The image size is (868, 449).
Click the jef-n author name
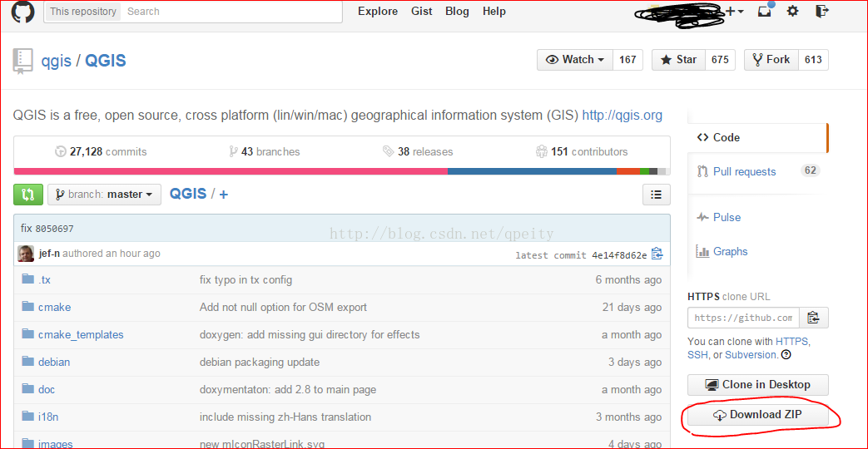click(49, 254)
